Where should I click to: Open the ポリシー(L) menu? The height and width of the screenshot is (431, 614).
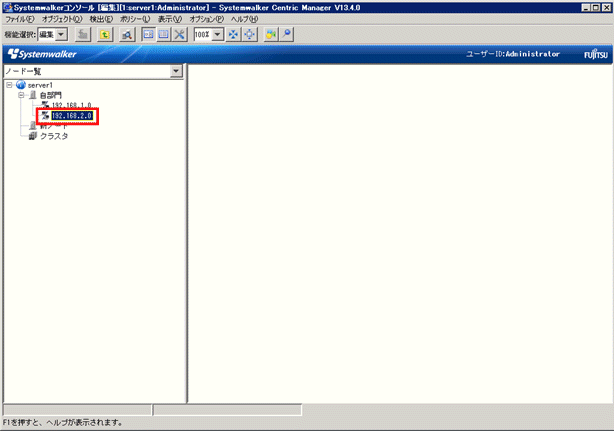135,19
